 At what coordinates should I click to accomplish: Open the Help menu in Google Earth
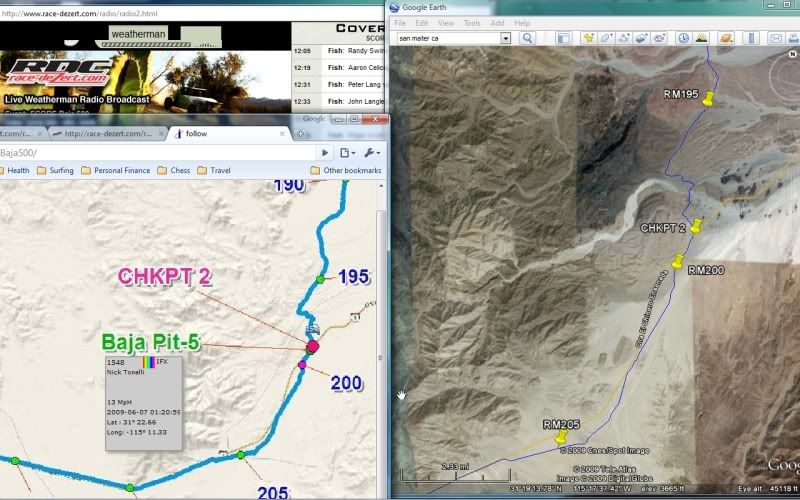tap(522, 23)
